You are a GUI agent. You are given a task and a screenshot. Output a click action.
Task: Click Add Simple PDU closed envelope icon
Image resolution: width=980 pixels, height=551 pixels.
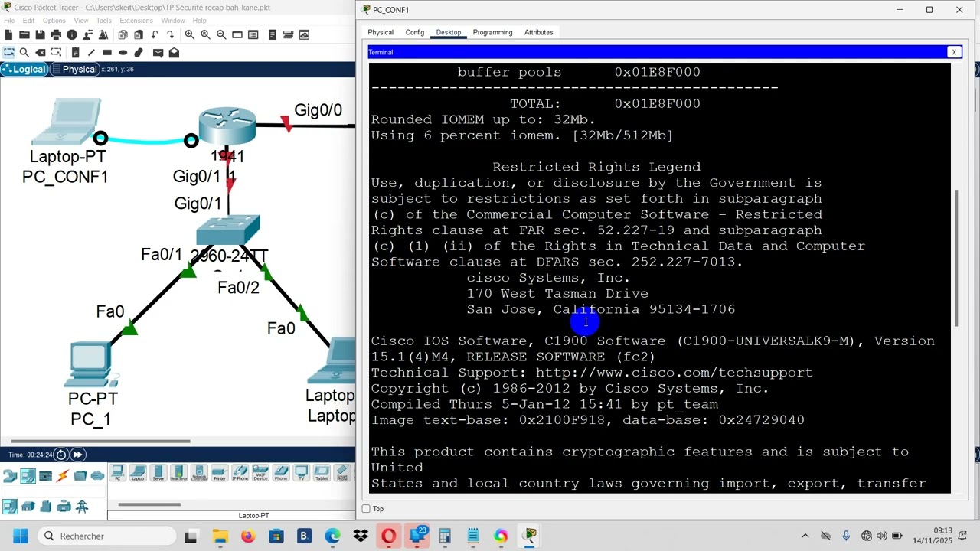click(x=158, y=52)
